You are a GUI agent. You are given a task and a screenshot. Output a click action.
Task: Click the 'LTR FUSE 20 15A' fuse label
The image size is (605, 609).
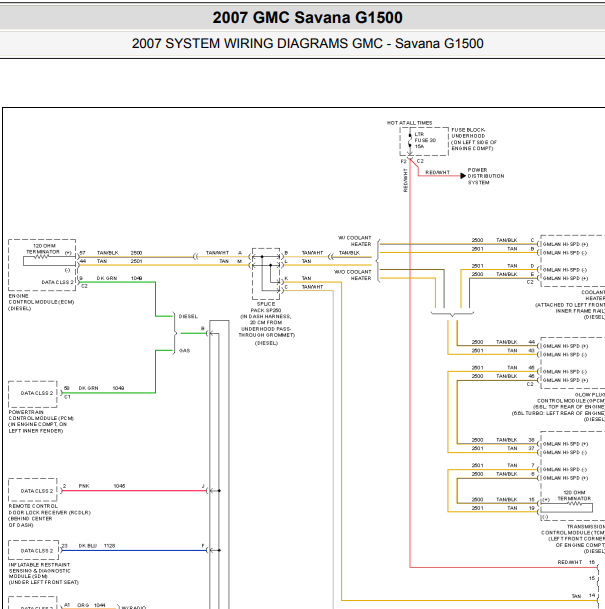pyautogui.click(x=425, y=140)
